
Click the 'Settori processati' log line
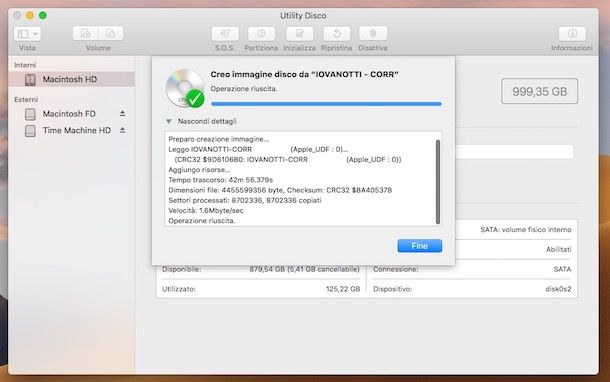pyautogui.click(x=245, y=200)
